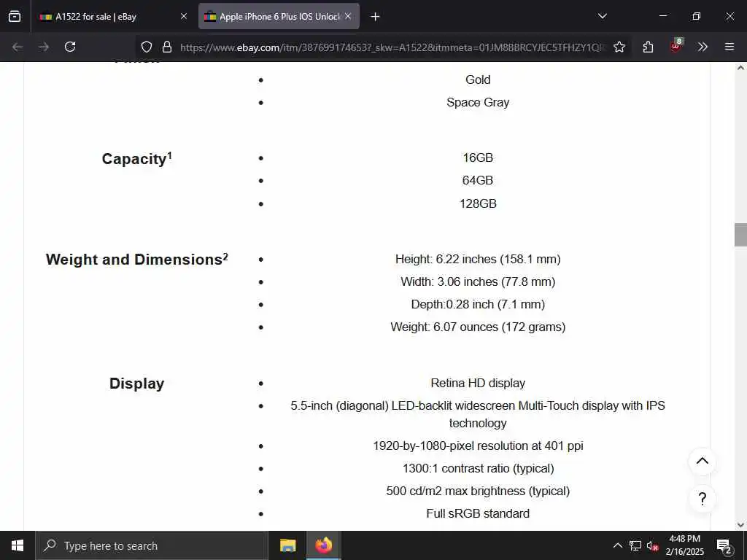
Task: Reload the current eBay page
Action: pyautogui.click(x=70, y=47)
